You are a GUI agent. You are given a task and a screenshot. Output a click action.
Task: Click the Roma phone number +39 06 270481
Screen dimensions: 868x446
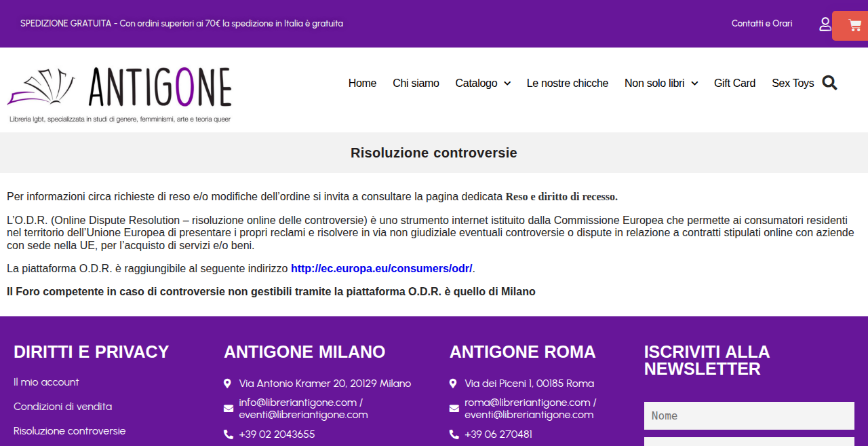click(x=498, y=434)
